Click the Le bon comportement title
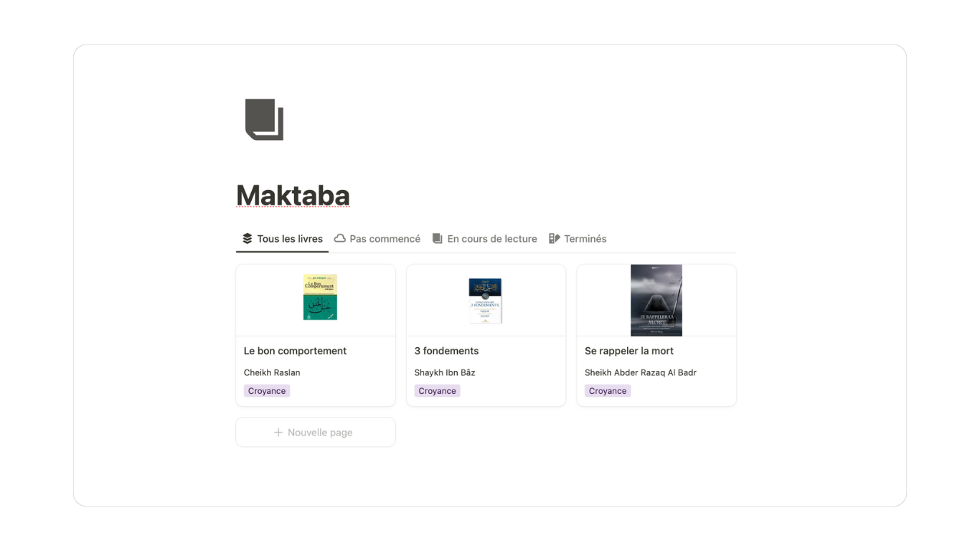Viewport: 980px width, 551px height. pyautogui.click(x=295, y=351)
